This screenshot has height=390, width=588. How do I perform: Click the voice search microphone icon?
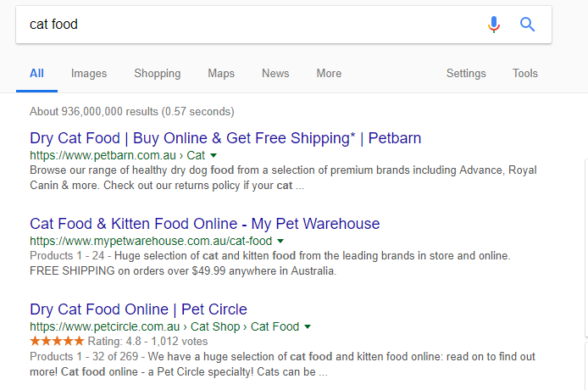[494, 25]
